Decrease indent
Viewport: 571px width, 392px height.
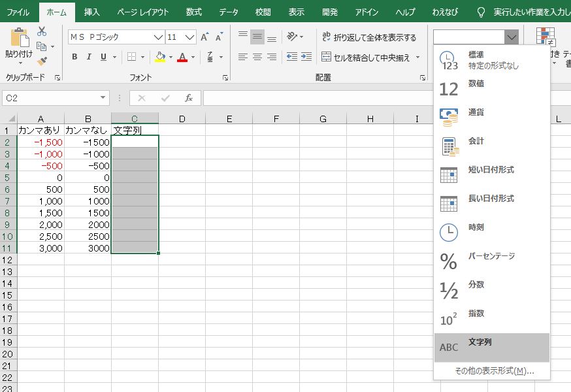point(292,57)
